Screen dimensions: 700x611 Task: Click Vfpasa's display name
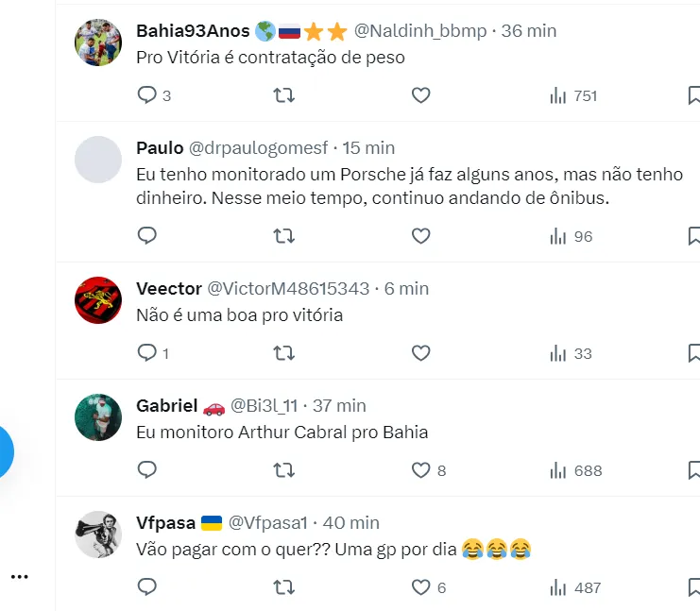165,522
